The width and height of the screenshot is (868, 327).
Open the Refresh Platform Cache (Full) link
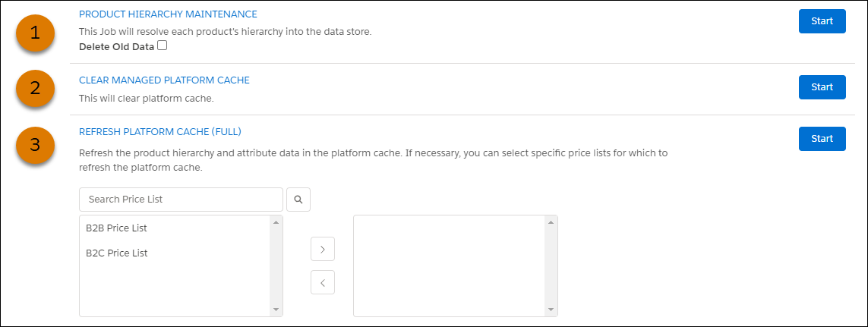click(160, 132)
